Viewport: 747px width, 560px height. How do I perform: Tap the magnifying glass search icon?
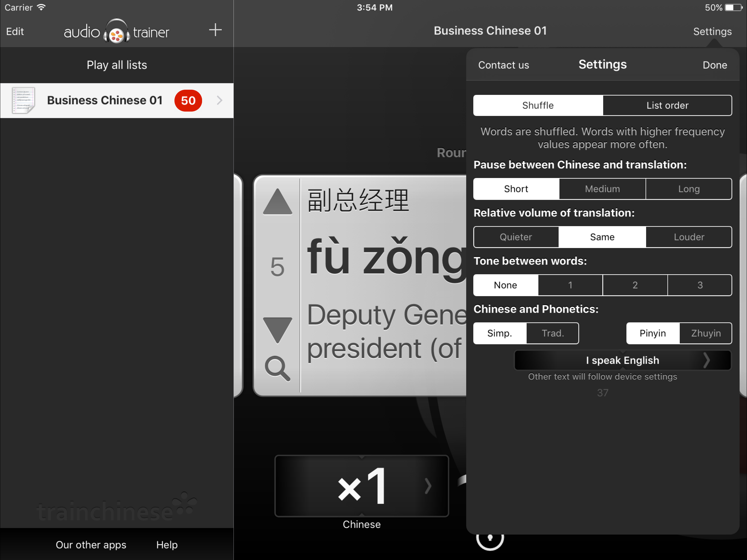coord(278,369)
